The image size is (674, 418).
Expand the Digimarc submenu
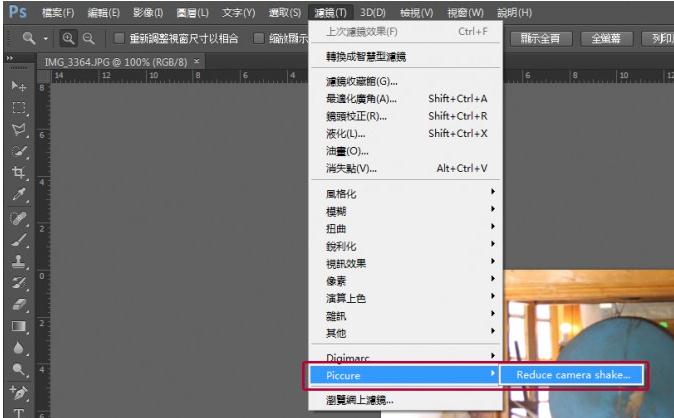(x=406, y=357)
